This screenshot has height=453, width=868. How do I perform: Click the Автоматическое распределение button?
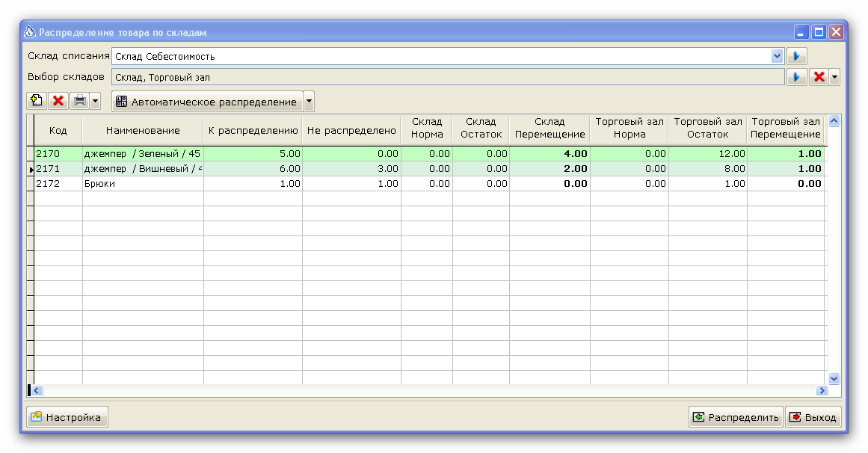207,102
